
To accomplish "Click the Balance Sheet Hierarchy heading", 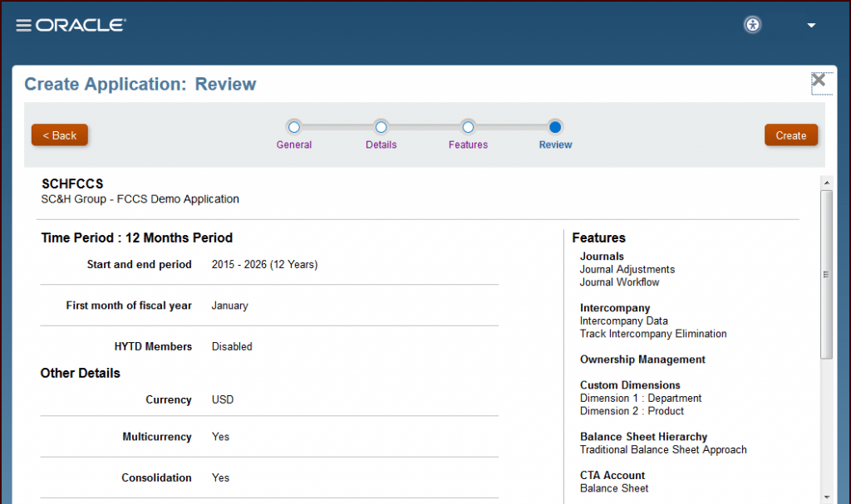I will click(x=644, y=437).
